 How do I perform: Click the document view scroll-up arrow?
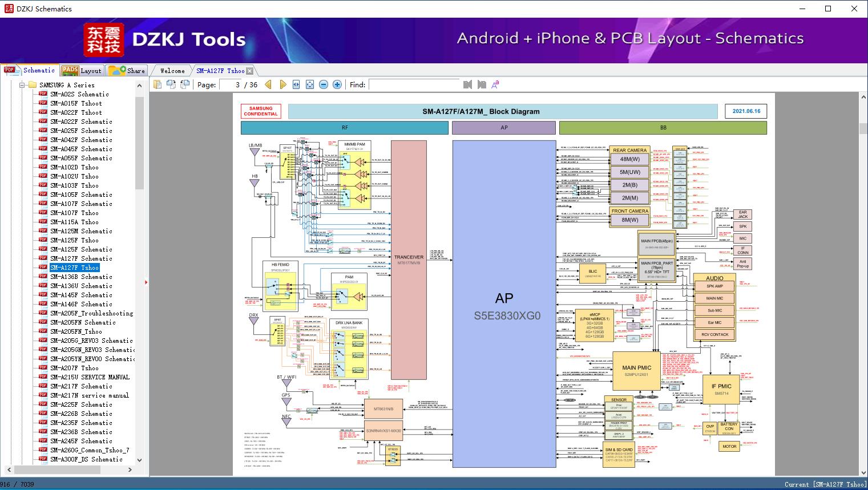coord(863,98)
